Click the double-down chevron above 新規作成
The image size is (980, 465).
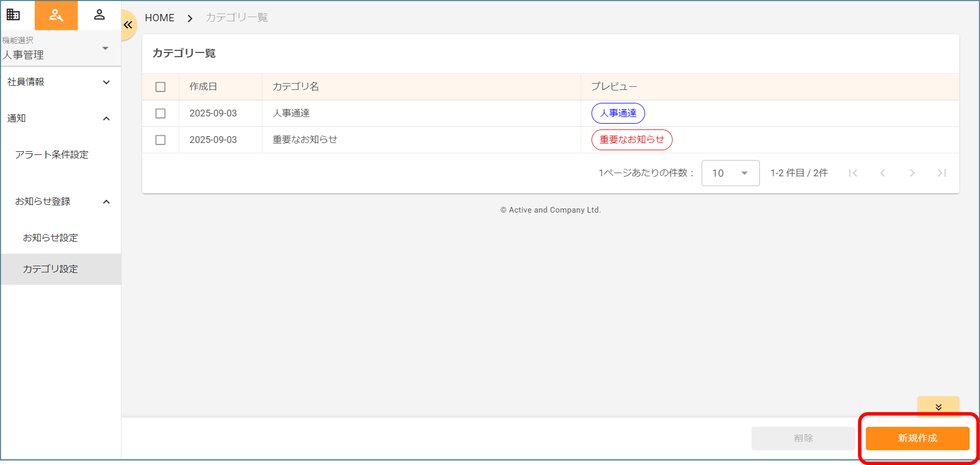[938, 407]
